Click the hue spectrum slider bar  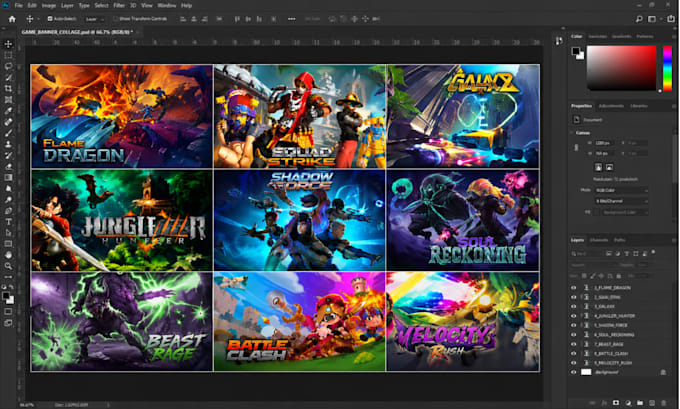[x=667, y=68]
